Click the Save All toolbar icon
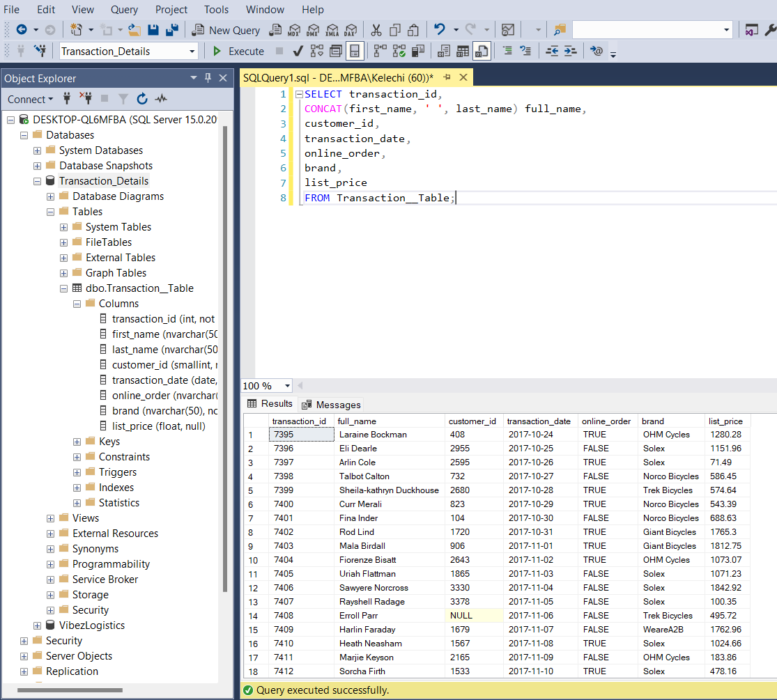Viewport: 777px width, 700px height. pos(171,30)
